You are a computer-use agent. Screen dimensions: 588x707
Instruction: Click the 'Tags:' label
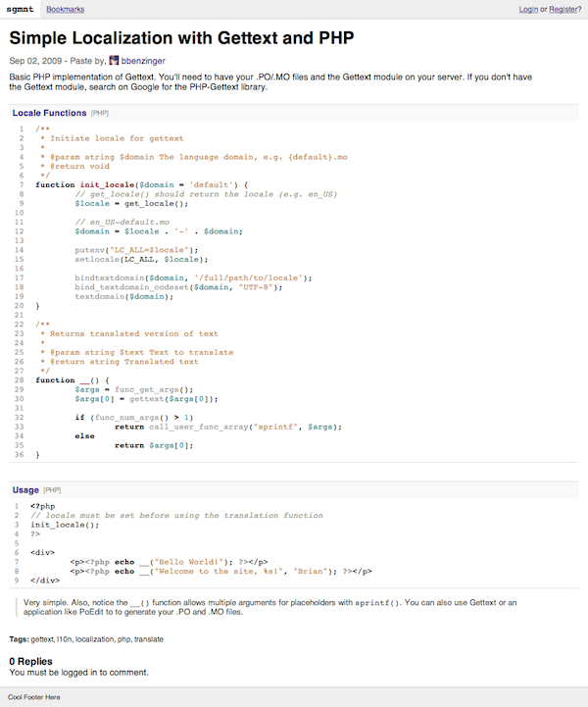(x=19, y=639)
